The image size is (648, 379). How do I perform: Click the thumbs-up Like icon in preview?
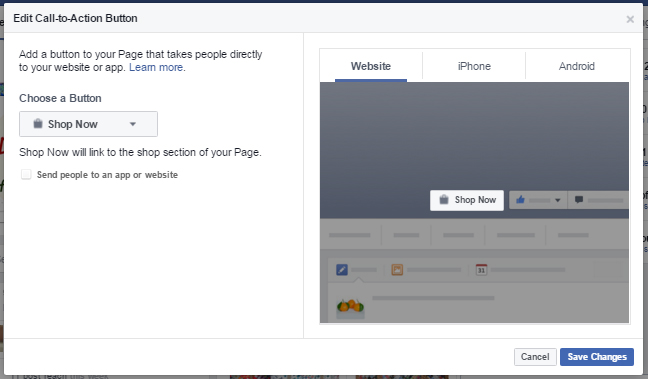click(520, 200)
